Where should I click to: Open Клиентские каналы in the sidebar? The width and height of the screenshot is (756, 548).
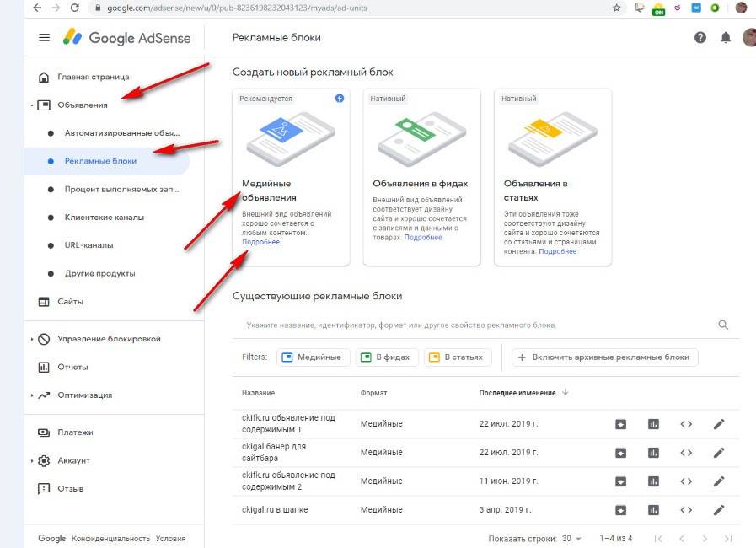[104, 218]
